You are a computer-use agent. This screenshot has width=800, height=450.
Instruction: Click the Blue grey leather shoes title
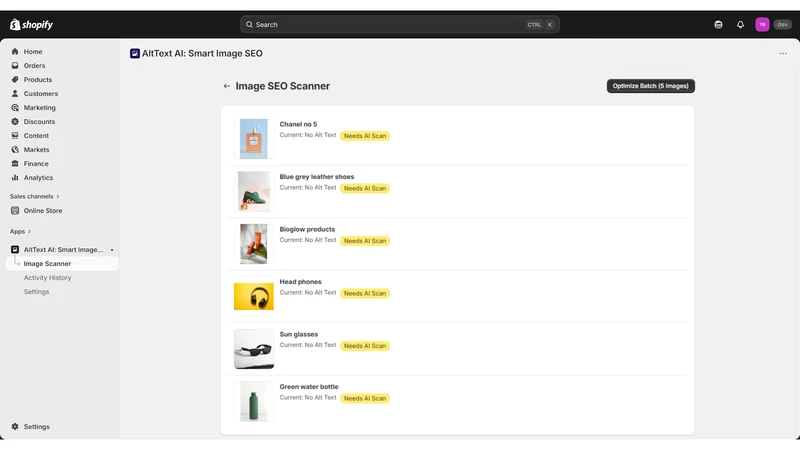point(317,177)
